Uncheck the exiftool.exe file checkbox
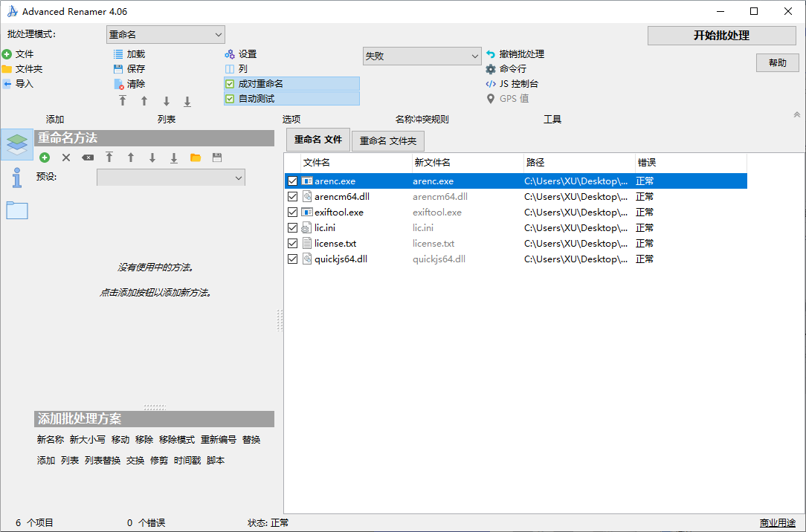Viewport: 806px width, 532px height. point(293,213)
